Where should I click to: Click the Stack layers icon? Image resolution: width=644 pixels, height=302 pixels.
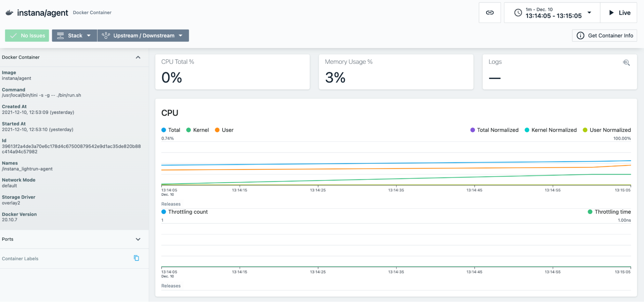[60, 36]
